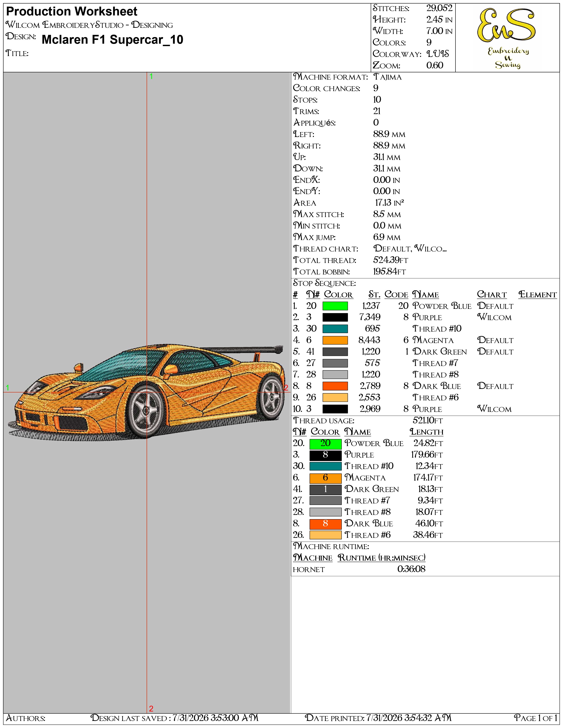Select the Max stitch value "8.5 mm"
This screenshot has width=563, height=728.
pos(387,214)
